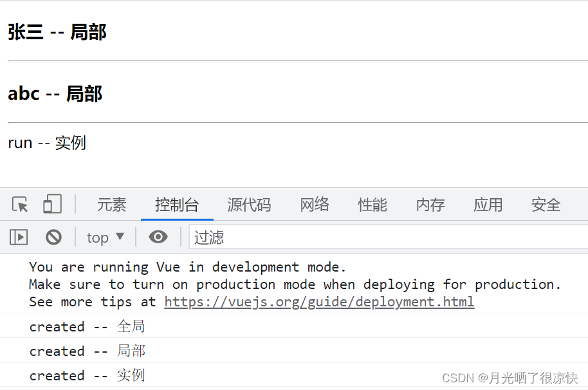Open the 源代码 tab
The width and height of the screenshot is (588, 390).
(x=249, y=205)
